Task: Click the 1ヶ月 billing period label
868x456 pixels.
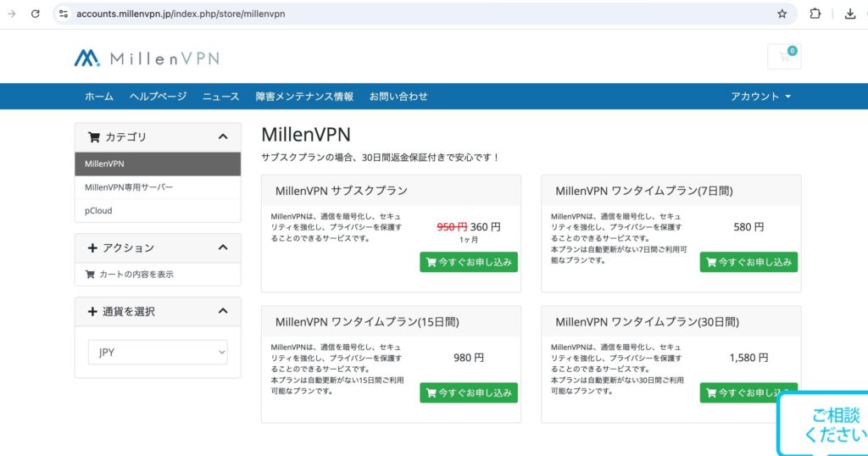Action: (x=469, y=240)
